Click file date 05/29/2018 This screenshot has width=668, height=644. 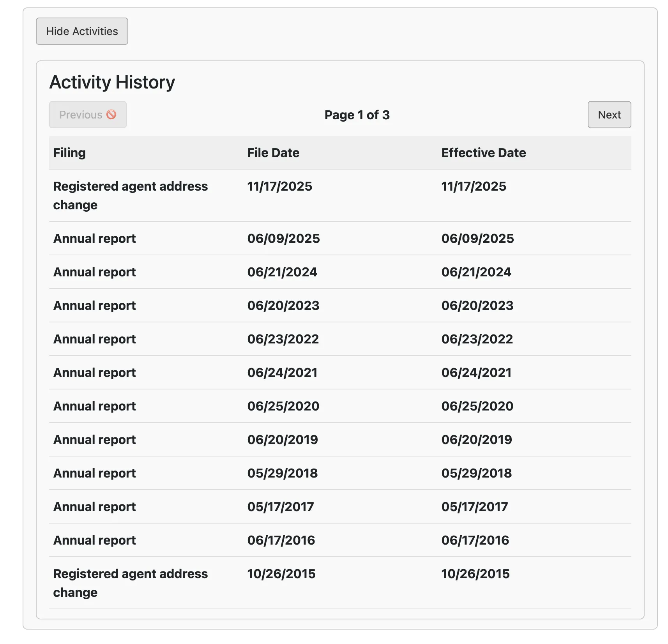[x=283, y=473]
